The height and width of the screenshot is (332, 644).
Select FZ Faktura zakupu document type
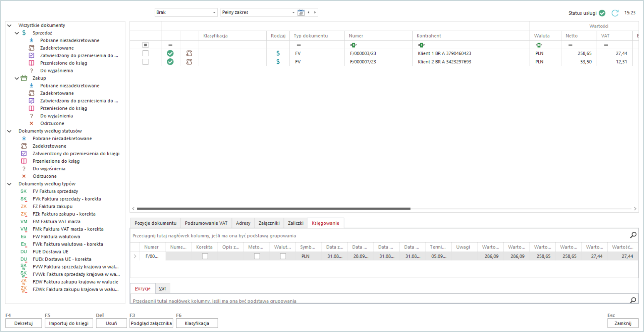[x=52, y=206]
